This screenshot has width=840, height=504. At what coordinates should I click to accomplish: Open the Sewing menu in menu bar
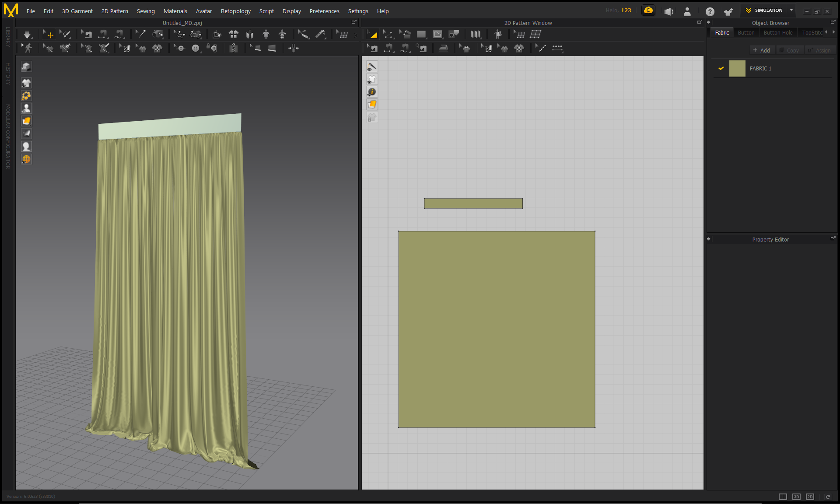tap(146, 11)
